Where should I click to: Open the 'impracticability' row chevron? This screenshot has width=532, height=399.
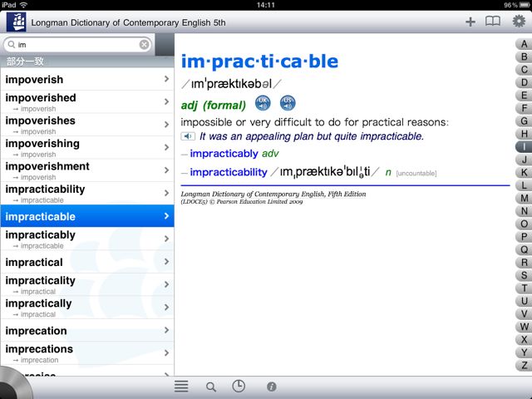(166, 193)
